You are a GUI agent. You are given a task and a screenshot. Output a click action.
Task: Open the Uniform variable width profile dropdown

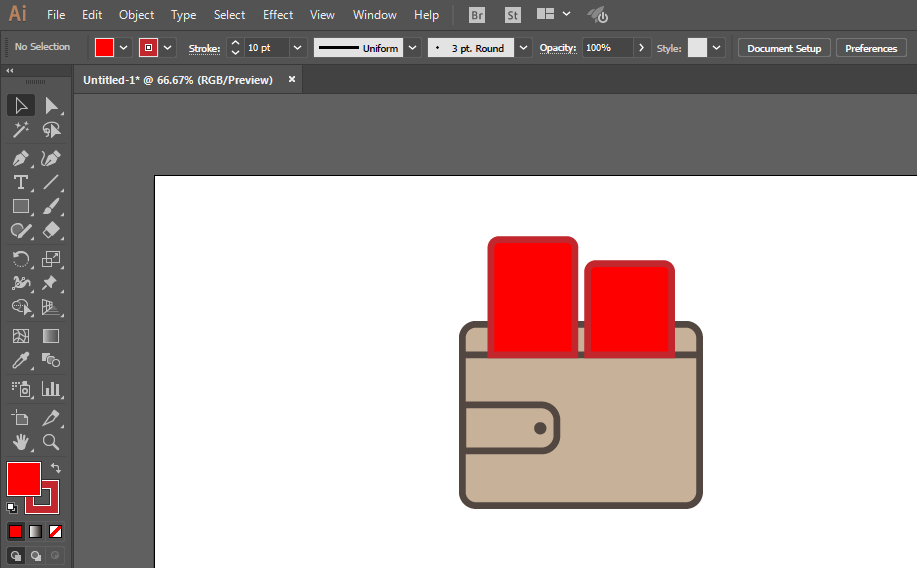tap(412, 48)
